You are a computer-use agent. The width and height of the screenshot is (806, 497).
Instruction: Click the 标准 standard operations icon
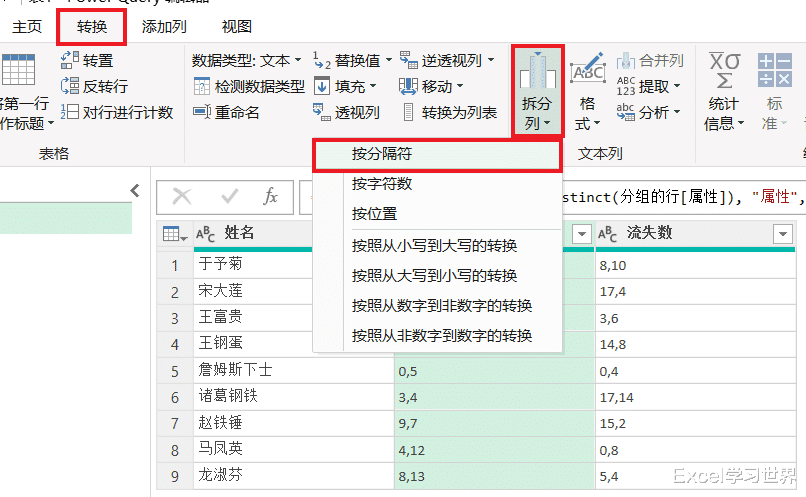(775, 69)
